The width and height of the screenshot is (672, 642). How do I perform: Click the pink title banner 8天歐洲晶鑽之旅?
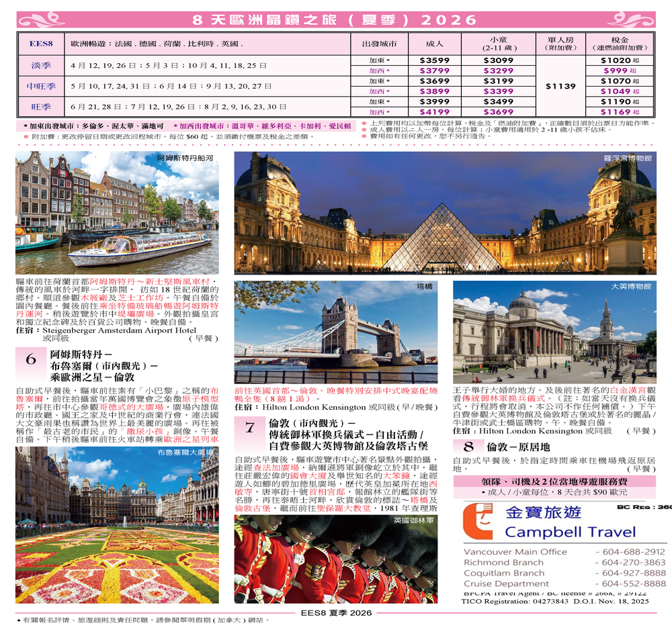[x=335, y=19]
